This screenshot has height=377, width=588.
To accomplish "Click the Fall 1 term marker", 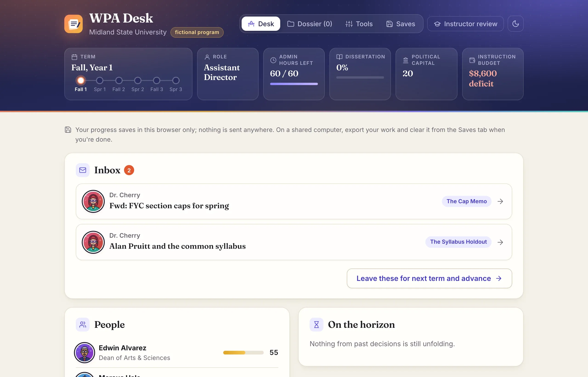I will (x=81, y=80).
